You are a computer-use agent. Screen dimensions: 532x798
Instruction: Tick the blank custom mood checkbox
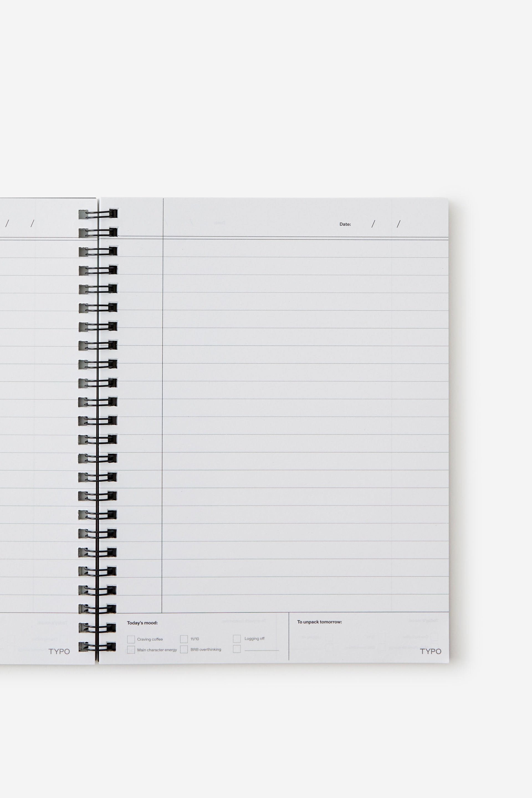tap(237, 649)
